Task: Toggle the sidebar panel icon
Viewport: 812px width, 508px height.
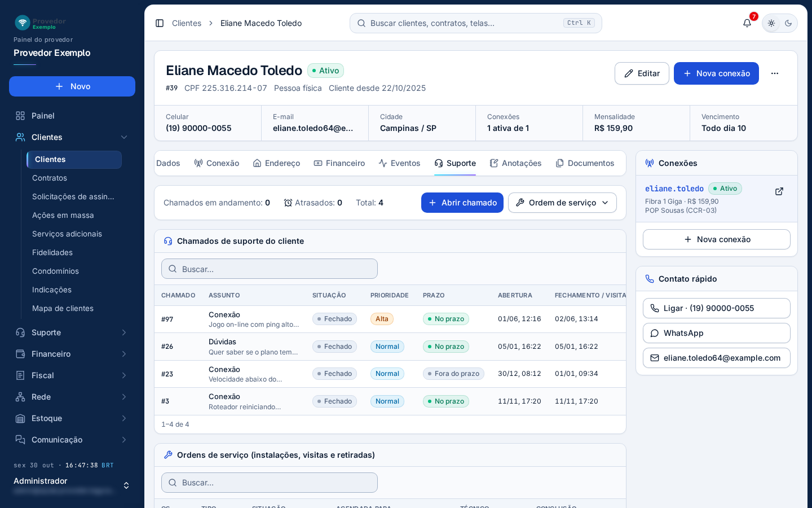Action: (x=160, y=23)
